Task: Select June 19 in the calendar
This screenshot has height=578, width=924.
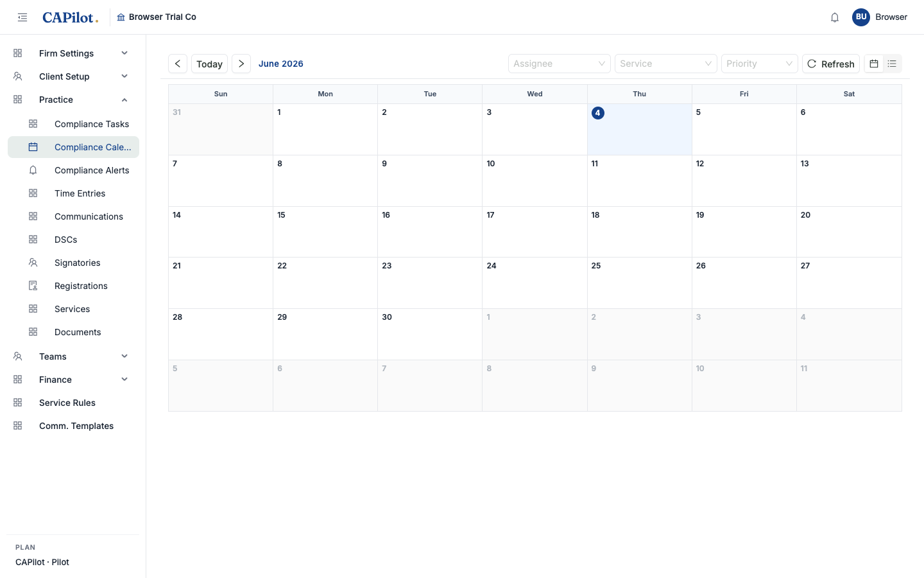Action: pos(744,232)
